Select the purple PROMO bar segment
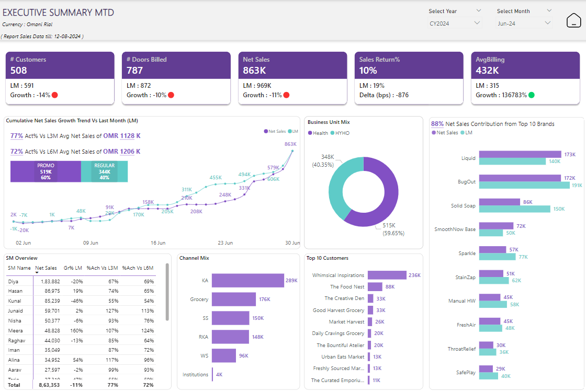Viewport: 586px width, 392px height. (x=46, y=171)
